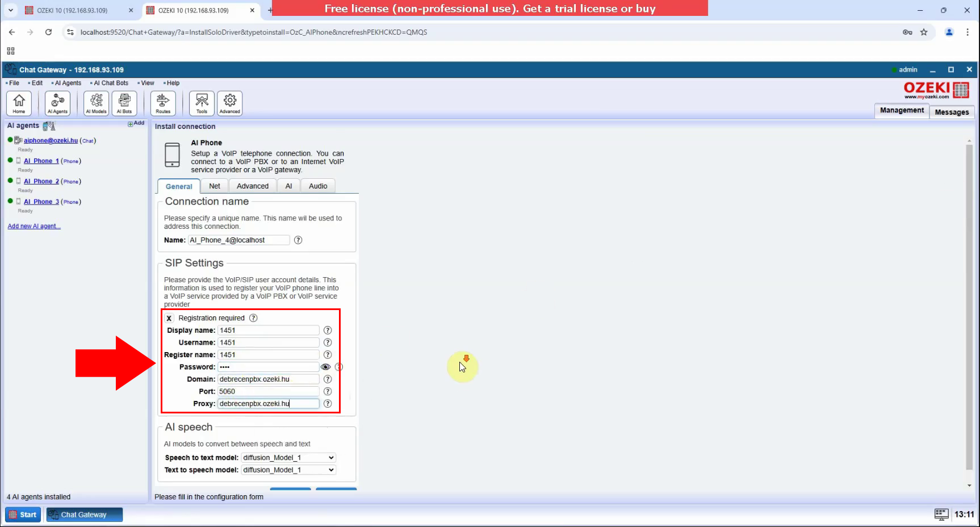
Task: Switch to the Advanced settings tab
Action: click(253, 186)
